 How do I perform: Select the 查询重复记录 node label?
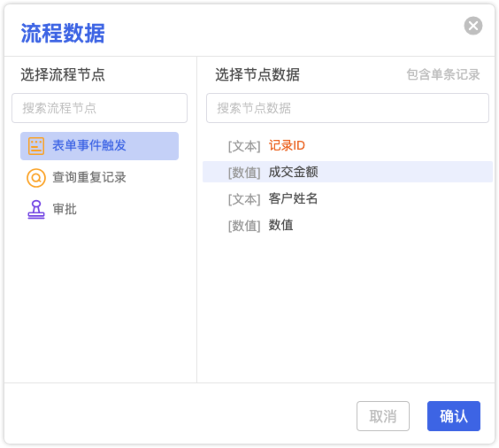click(x=89, y=177)
